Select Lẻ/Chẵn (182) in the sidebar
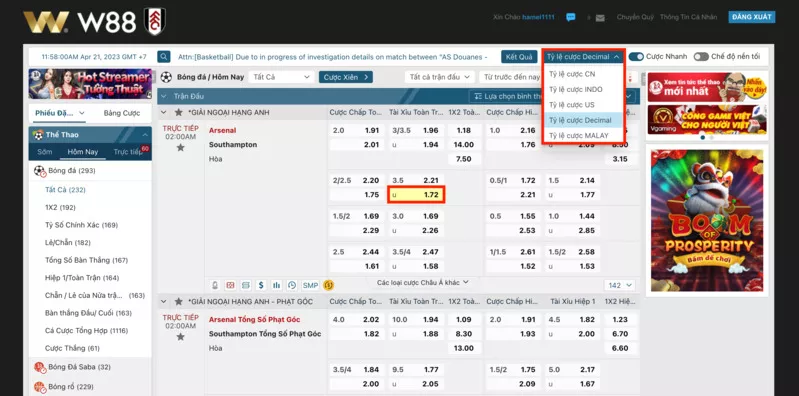The width and height of the screenshot is (799, 396). (x=68, y=243)
